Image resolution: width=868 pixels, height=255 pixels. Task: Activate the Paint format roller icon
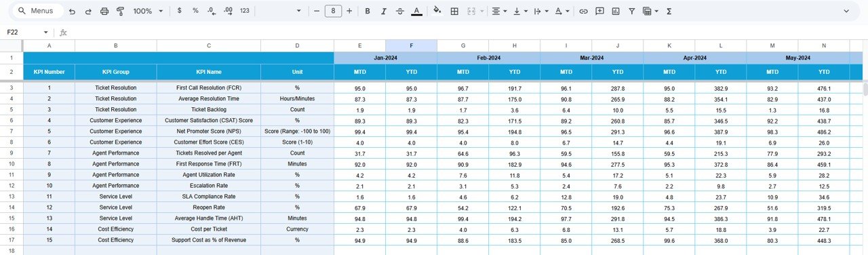click(x=120, y=12)
